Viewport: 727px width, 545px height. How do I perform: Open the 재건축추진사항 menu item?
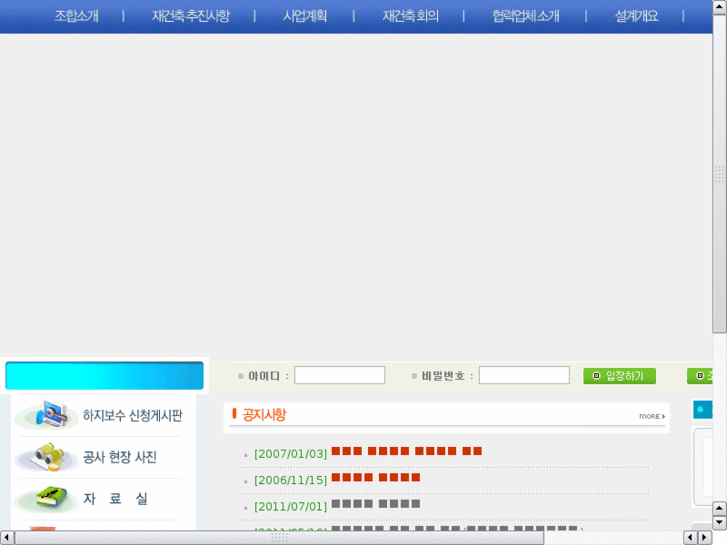tap(191, 16)
